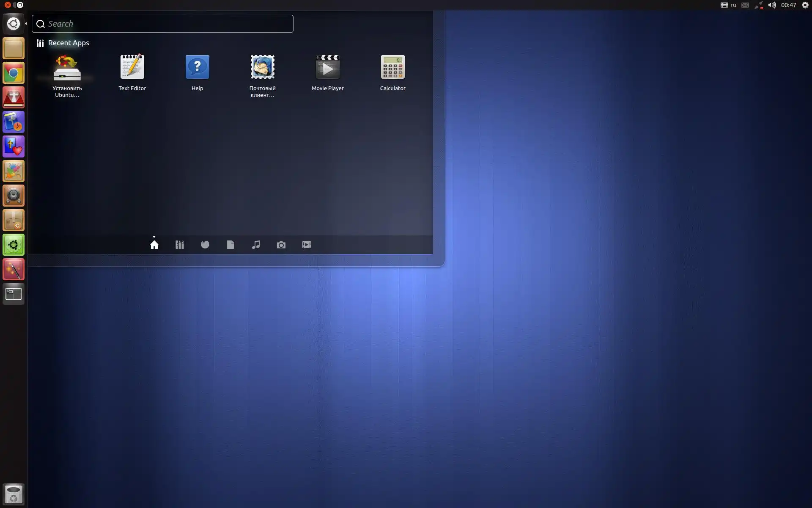This screenshot has height=508, width=812.
Task: Open the system settings gear menu
Action: 805,5
